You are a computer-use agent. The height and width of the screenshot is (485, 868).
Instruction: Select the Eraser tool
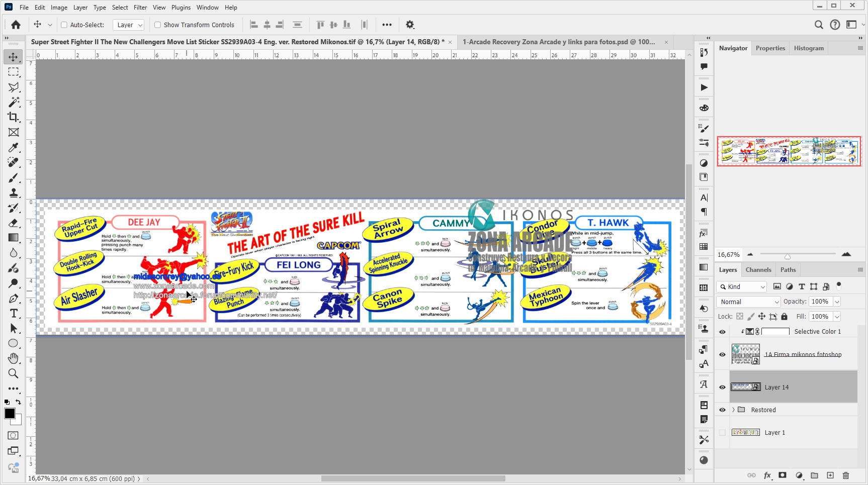tap(14, 223)
